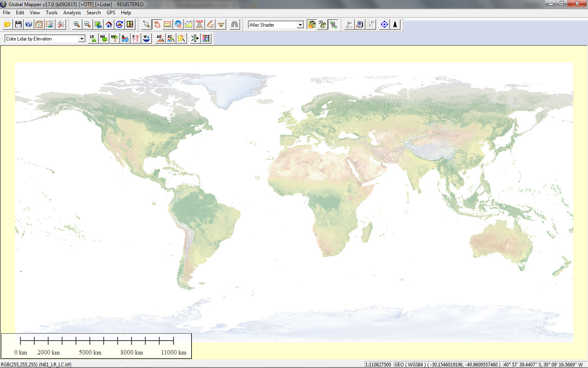Open the Overlay Control Center
The image size is (588, 368).
tap(38, 24)
